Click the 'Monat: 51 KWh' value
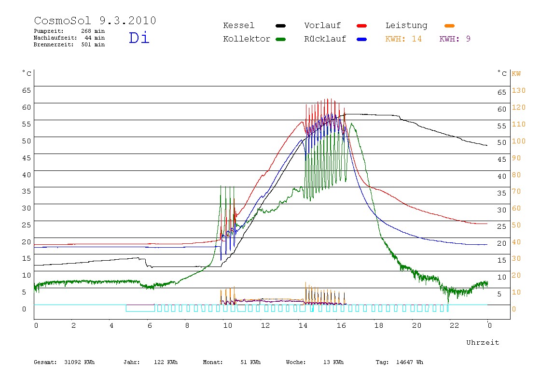 [232, 362]
